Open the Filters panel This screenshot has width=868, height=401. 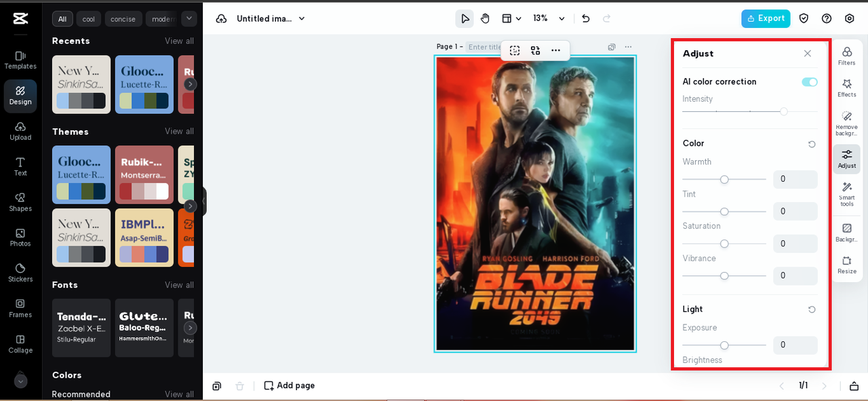pyautogui.click(x=847, y=56)
